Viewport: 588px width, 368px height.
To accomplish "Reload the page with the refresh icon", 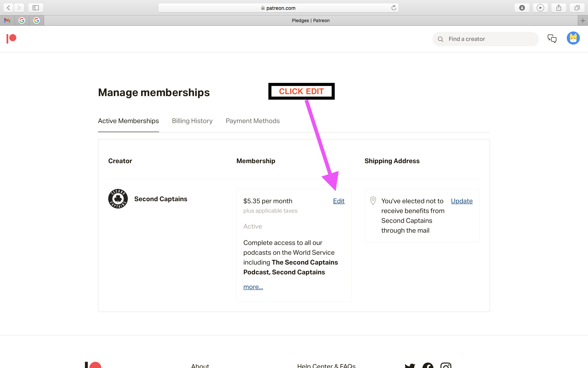I will tap(394, 8).
